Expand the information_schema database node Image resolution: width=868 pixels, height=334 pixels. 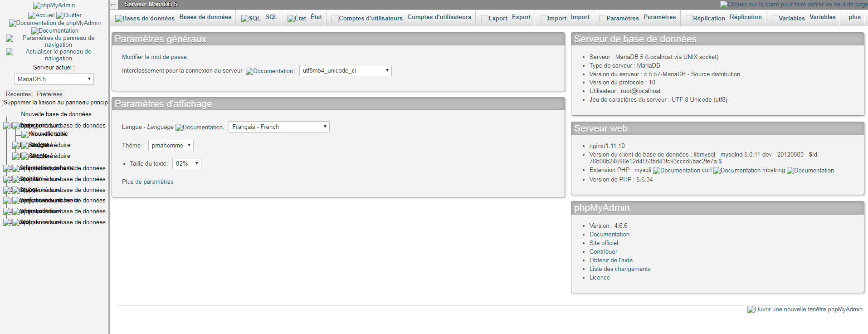(7, 168)
